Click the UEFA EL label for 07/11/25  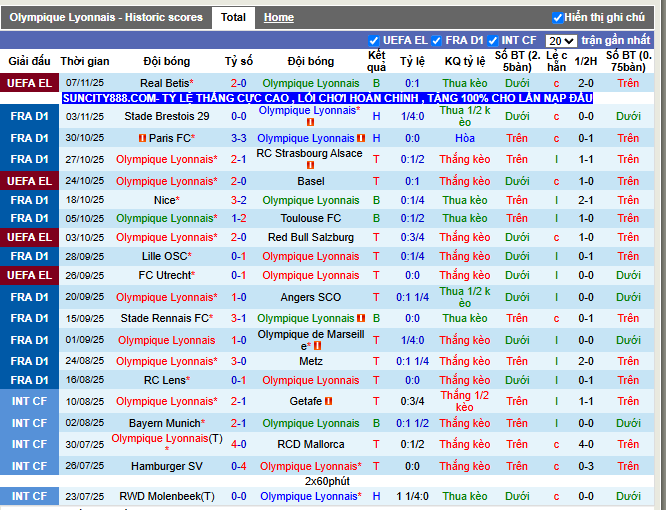[29, 83]
